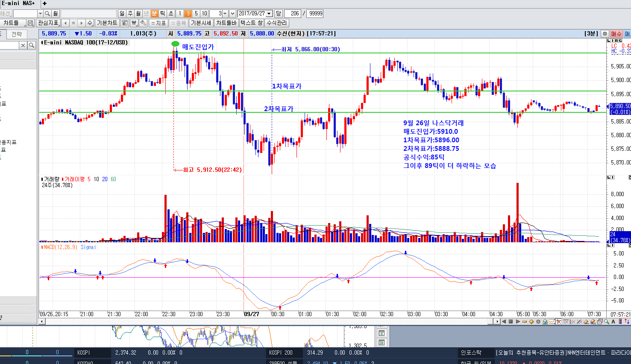The image size is (631, 364).
Task: Open the search magnifier next to symbol field
Action: 47,14
